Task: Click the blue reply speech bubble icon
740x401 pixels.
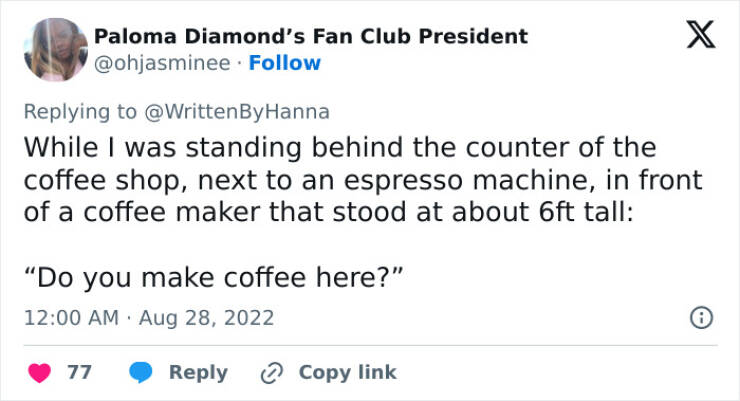Action: 142,372
